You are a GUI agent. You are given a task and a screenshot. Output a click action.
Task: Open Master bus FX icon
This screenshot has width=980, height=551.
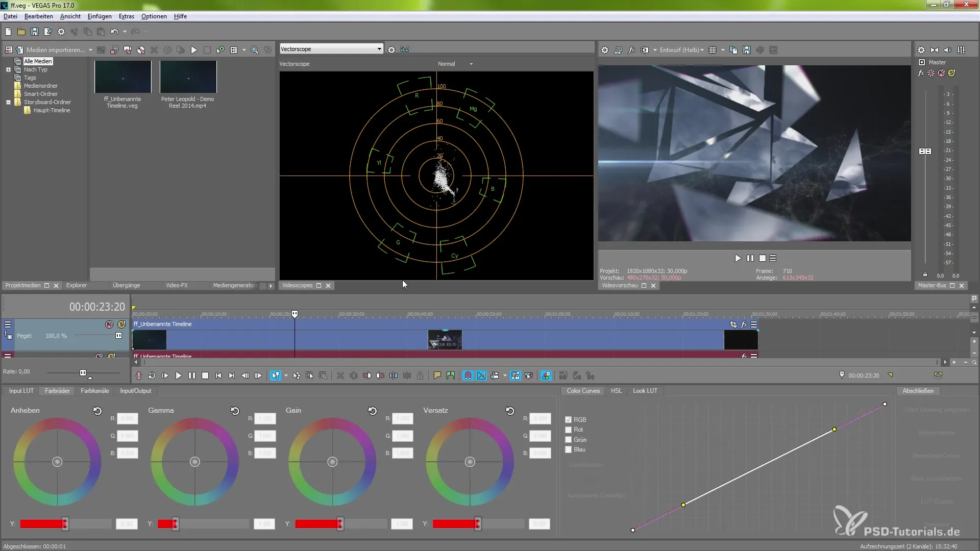[921, 73]
